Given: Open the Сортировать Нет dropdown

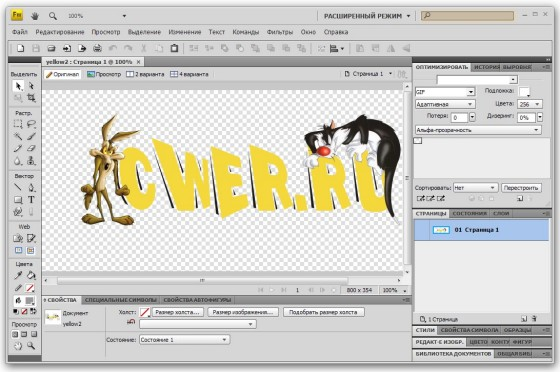Looking at the screenshot, I should [x=475, y=187].
